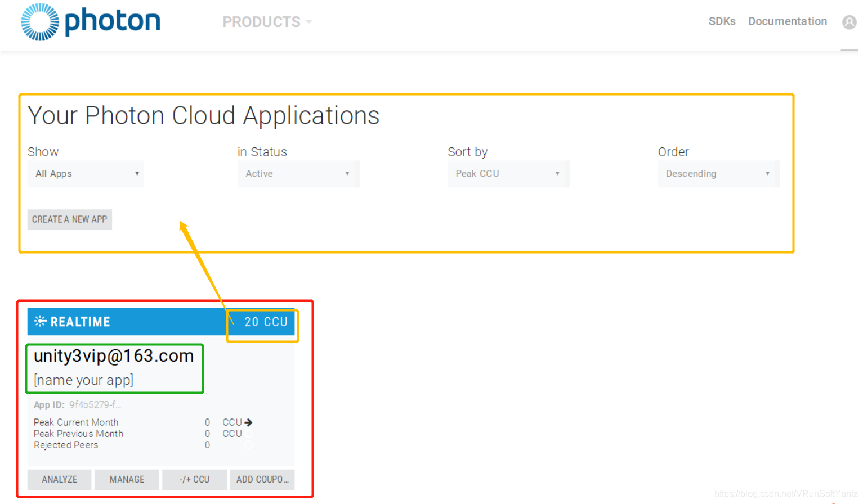This screenshot has height=504, width=863.
Task: Open the Documentation page
Action: pos(787,21)
